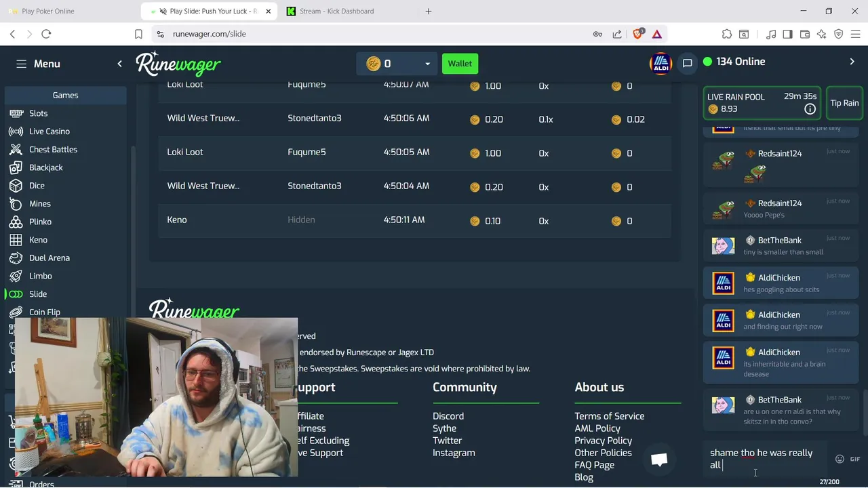Screen dimensions: 868x488
Task: Open Terms of Service link
Action: pos(610,416)
